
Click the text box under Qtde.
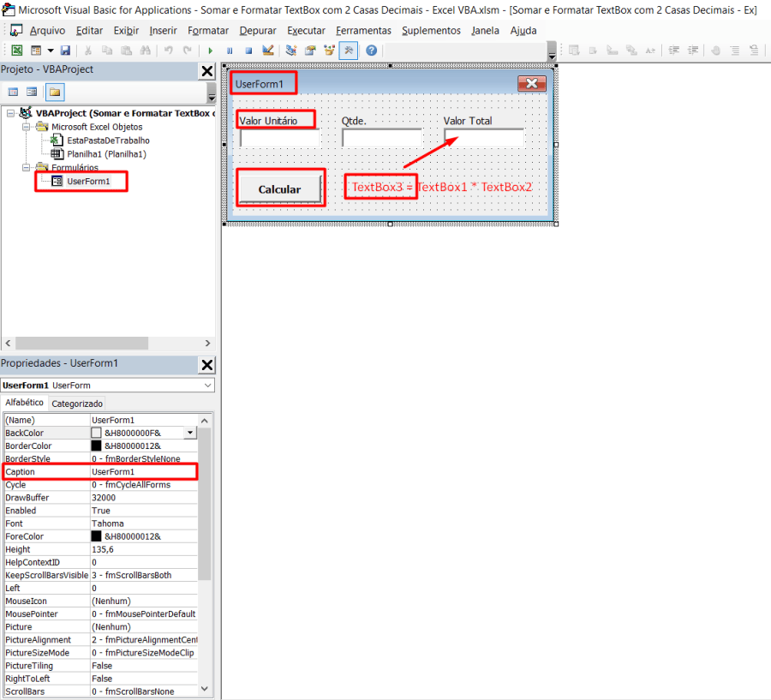click(x=381, y=138)
